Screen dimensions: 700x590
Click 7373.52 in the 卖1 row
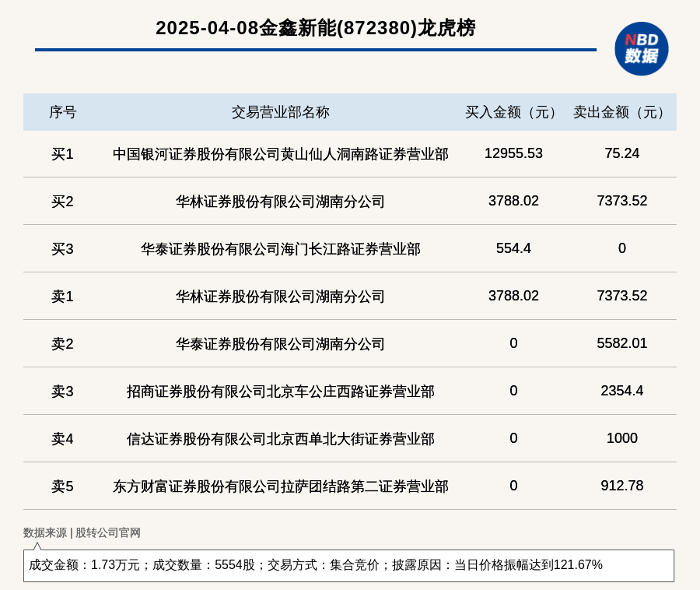pos(622,295)
